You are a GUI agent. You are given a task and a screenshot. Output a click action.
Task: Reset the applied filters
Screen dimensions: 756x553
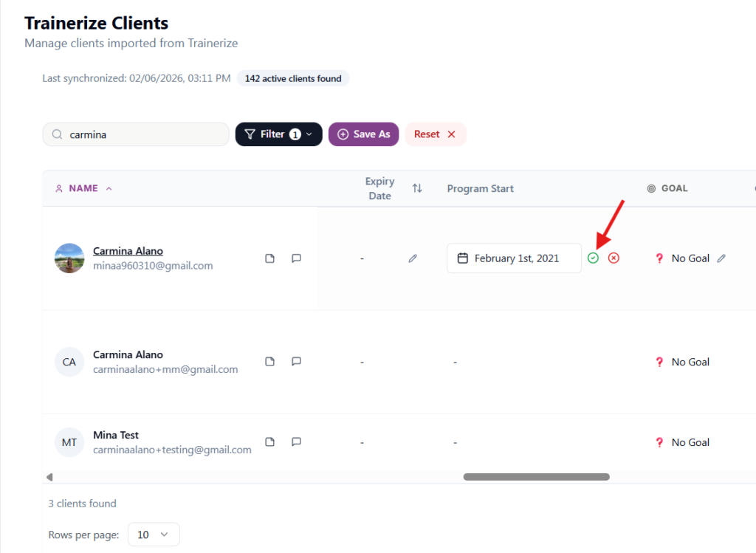[x=435, y=134]
